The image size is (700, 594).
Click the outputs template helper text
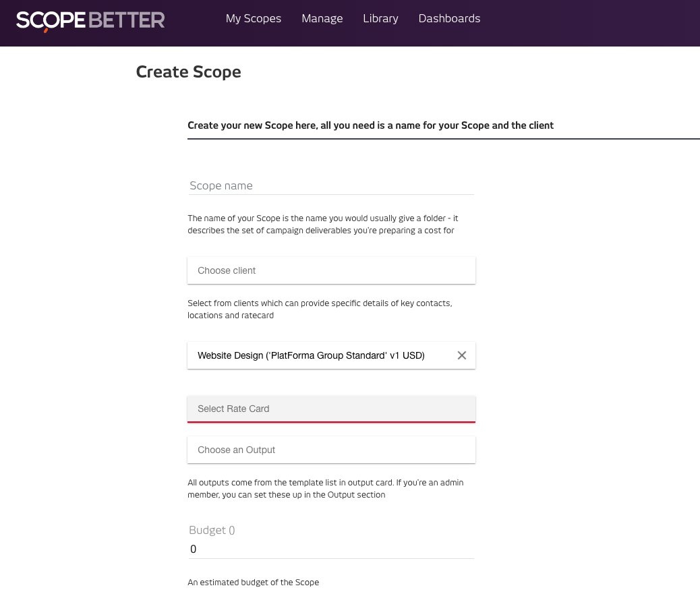click(326, 488)
